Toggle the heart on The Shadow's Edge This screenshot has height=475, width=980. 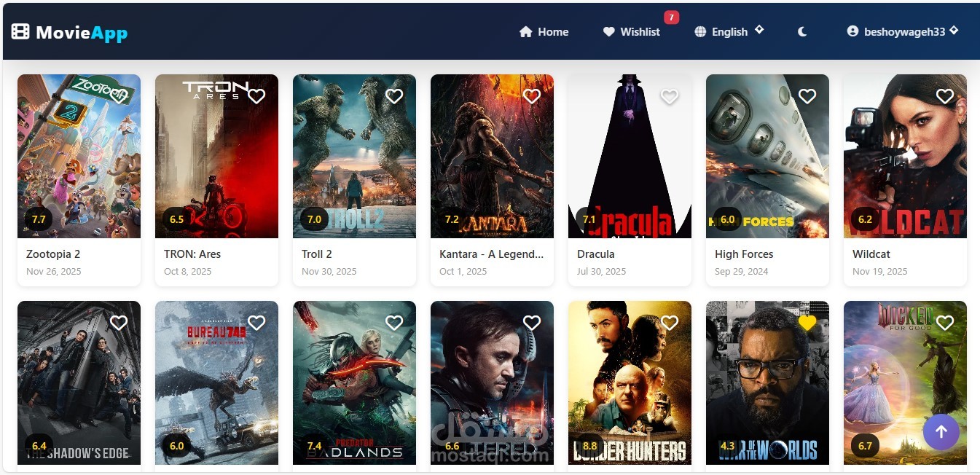click(x=119, y=323)
